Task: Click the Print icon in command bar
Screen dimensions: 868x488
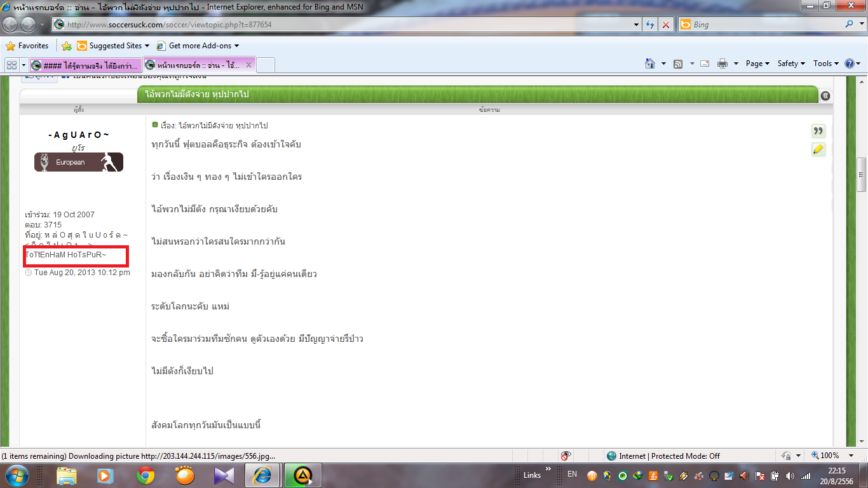Action: [x=722, y=64]
